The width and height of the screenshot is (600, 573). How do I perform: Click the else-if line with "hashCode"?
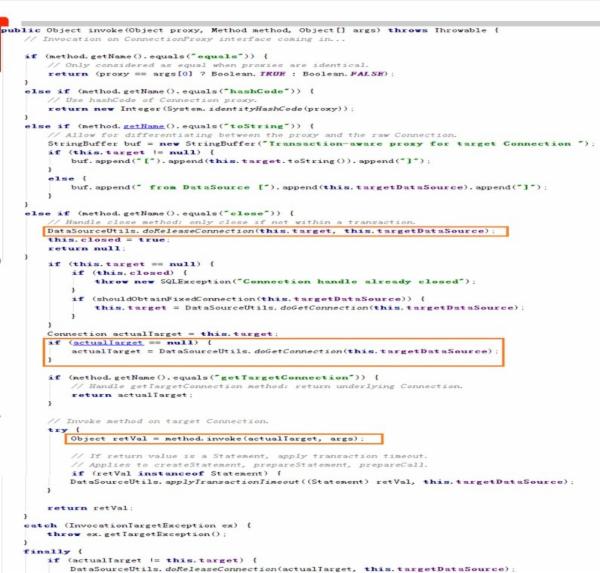point(170,91)
